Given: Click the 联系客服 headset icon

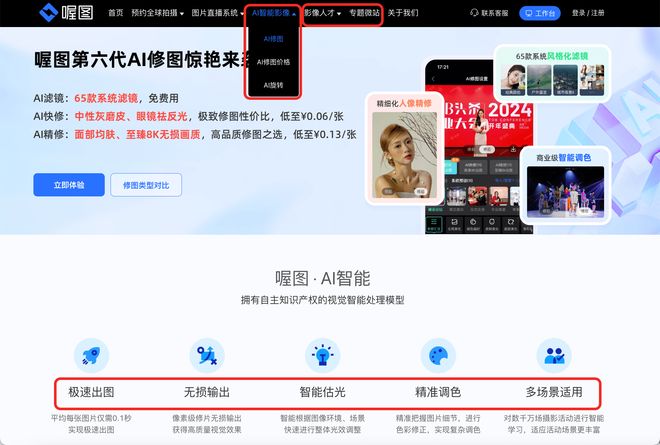Looking at the screenshot, I should [x=474, y=13].
